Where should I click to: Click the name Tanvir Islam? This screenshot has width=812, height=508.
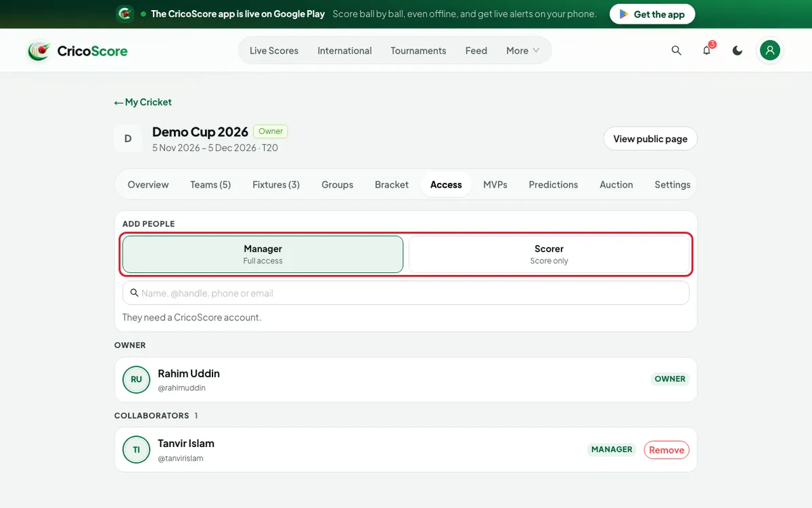[186, 444]
